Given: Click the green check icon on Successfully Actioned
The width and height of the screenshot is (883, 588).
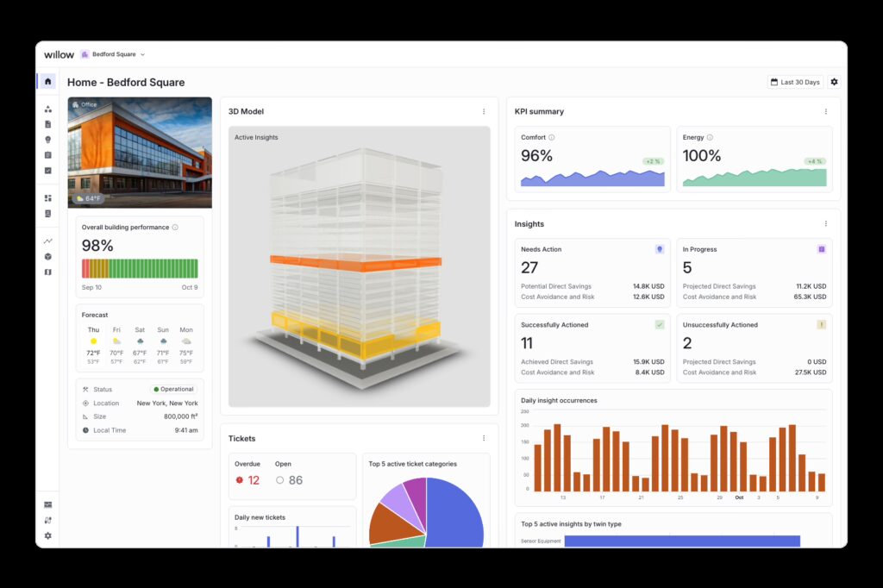Looking at the screenshot, I should [x=660, y=325].
